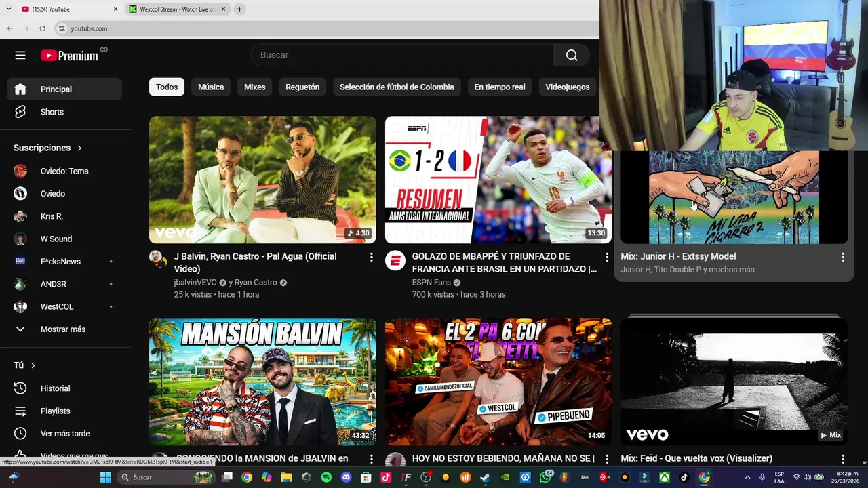The image size is (868, 488).
Task: Select the Música filter chip
Action: click(x=211, y=87)
